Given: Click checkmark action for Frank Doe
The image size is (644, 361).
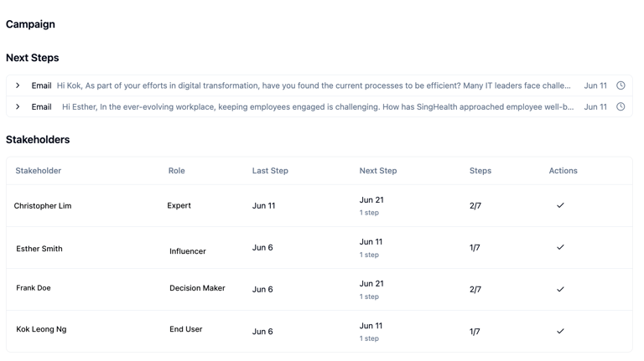Looking at the screenshot, I should (560, 289).
